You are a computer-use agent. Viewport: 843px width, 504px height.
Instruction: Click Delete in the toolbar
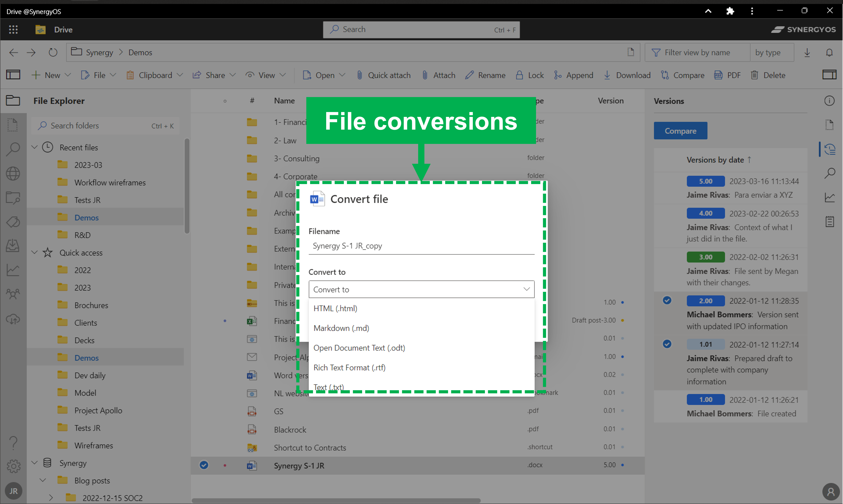tap(768, 75)
